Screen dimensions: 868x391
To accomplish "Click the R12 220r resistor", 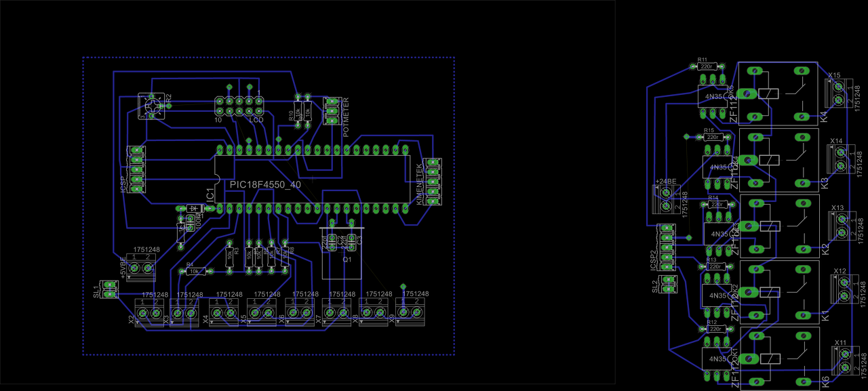I will pos(715,329).
